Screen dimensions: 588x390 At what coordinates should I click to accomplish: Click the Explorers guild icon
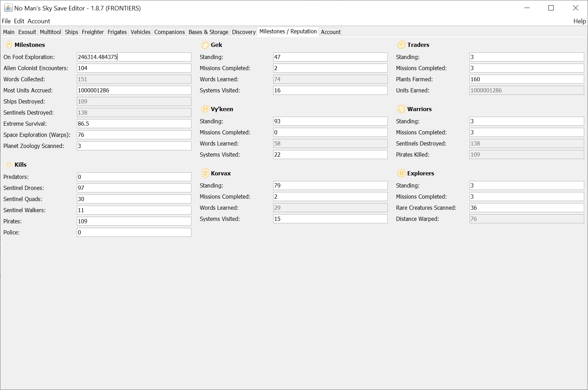coord(401,173)
